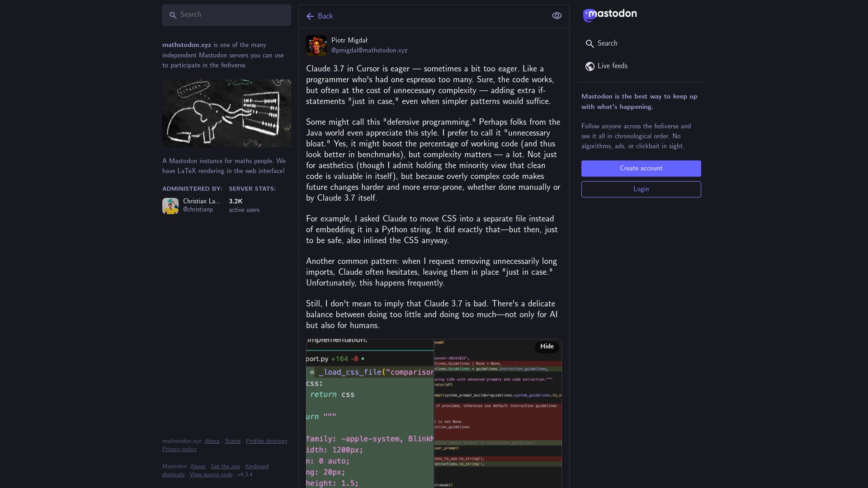
Task: Open the Get the app link
Action: coord(225,467)
